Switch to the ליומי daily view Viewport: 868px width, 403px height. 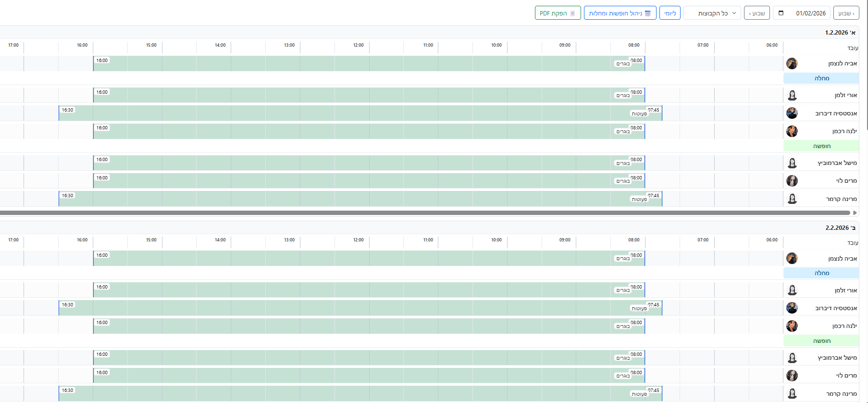tap(670, 13)
